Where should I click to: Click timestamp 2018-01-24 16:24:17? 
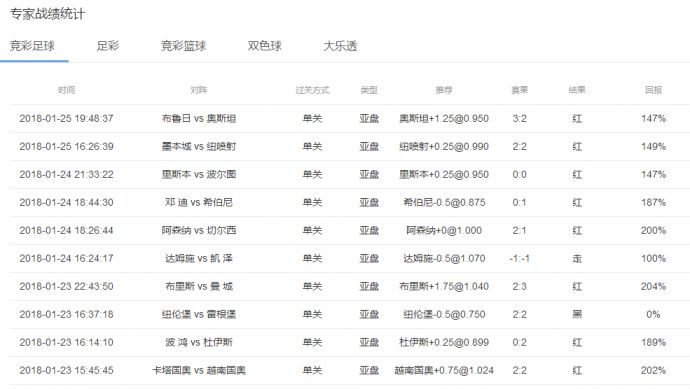tap(66, 258)
